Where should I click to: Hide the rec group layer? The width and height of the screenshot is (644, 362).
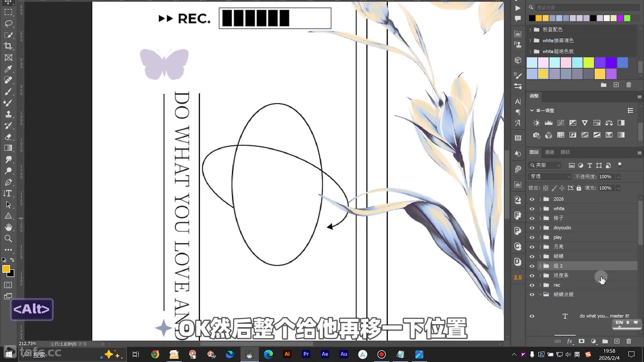532,285
